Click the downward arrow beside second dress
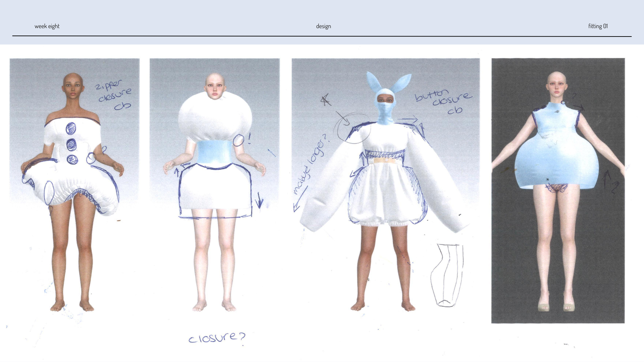 click(259, 201)
